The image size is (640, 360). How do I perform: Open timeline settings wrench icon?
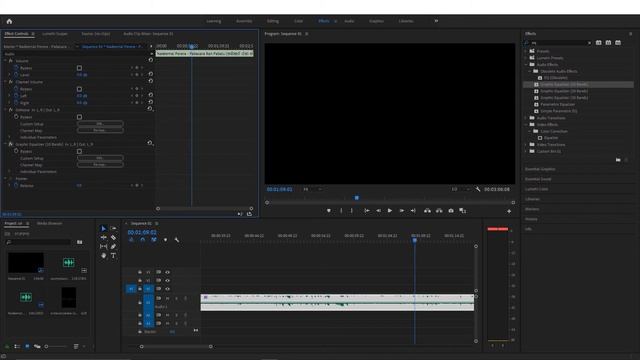177,240
